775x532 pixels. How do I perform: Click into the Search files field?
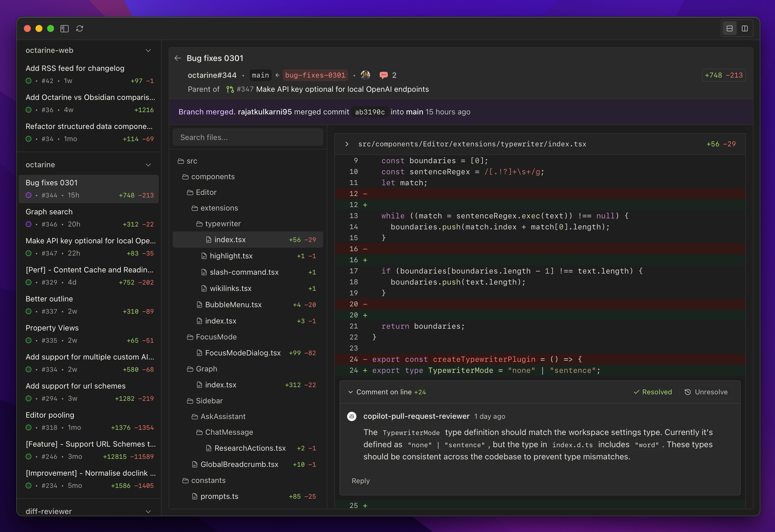point(247,137)
